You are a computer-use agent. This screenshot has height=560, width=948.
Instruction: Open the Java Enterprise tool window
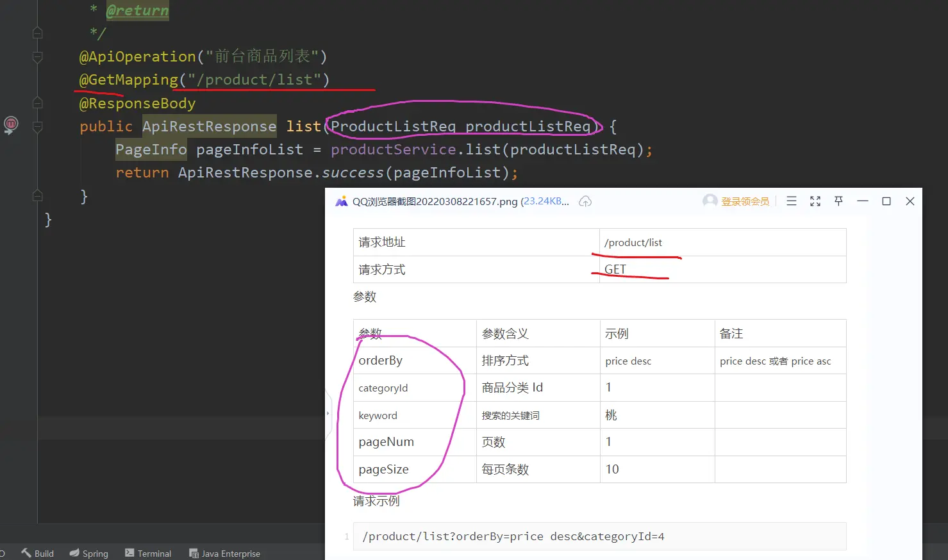224,553
